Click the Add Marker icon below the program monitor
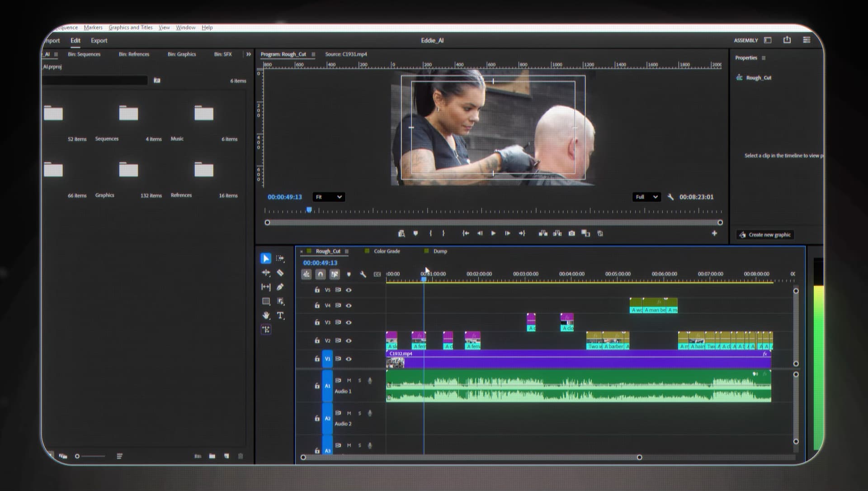This screenshot has height=491, width=868. coord(416,234)
